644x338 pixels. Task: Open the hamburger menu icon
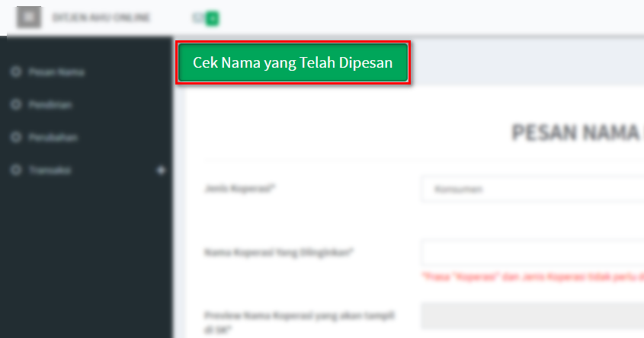[x=29, y=18]
